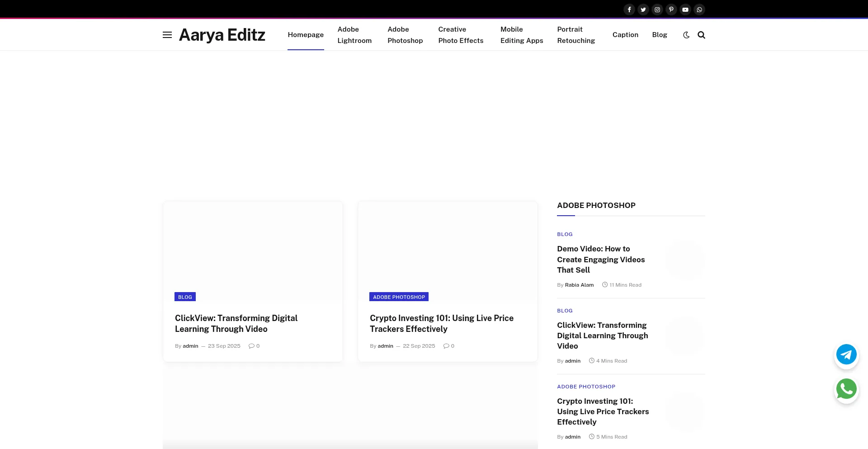Click the '4 Mins Read' text
The width and height of the screenshot is (868, 449).
tap(612, 361)
